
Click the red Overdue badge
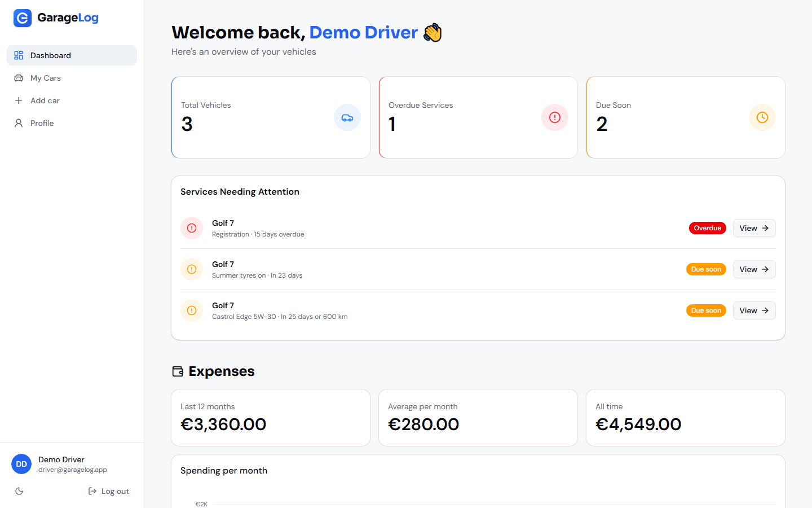coord(708,228)
